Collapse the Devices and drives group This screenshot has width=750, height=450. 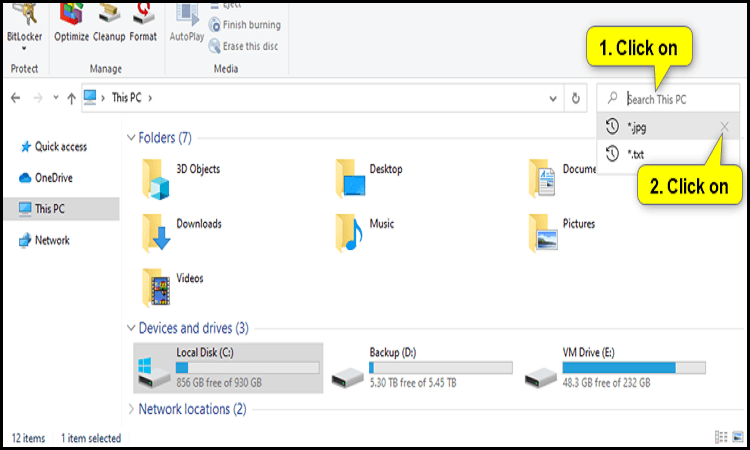[132, 328]
